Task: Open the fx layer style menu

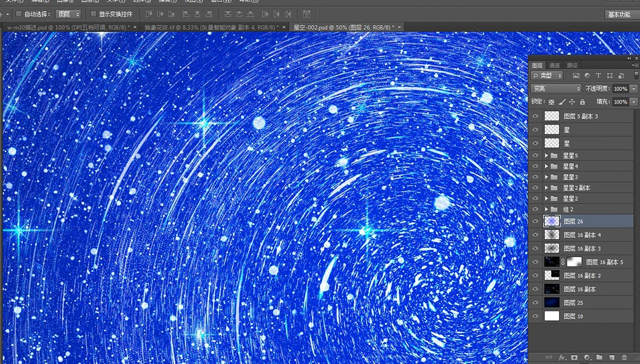Action: [x=562, y=357]
